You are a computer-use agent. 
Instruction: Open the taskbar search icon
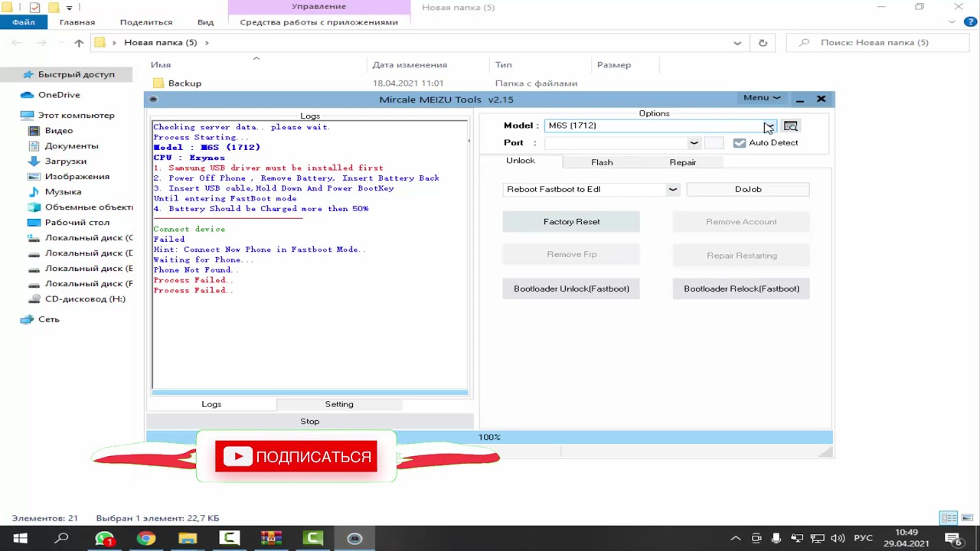pyautogui.click(x=62, y=539)
